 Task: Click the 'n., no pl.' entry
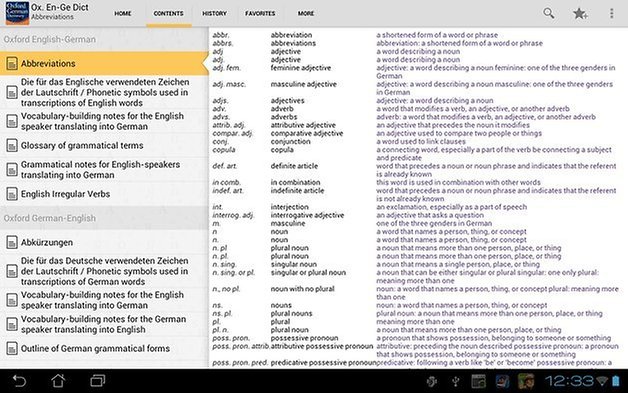(226, 289)
